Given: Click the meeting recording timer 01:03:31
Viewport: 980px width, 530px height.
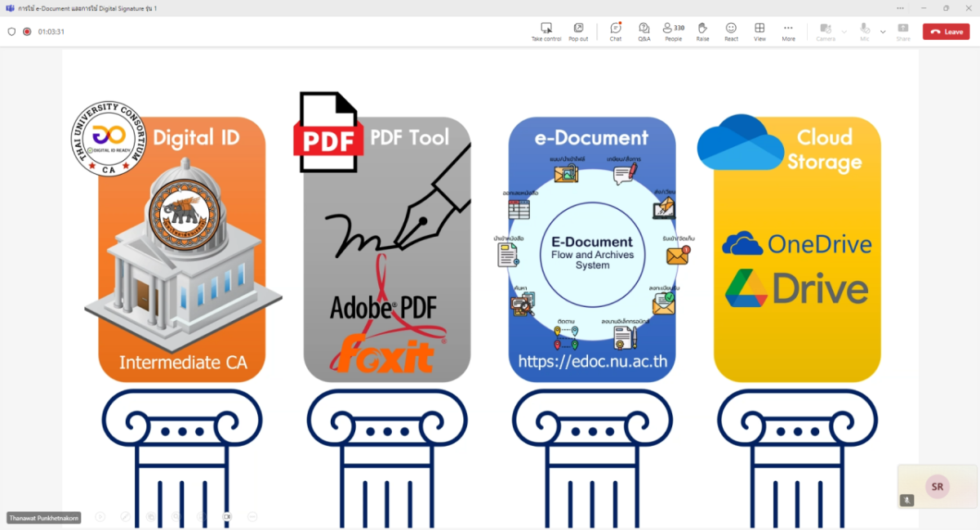Looking at the screenshot, I should 51,32.
